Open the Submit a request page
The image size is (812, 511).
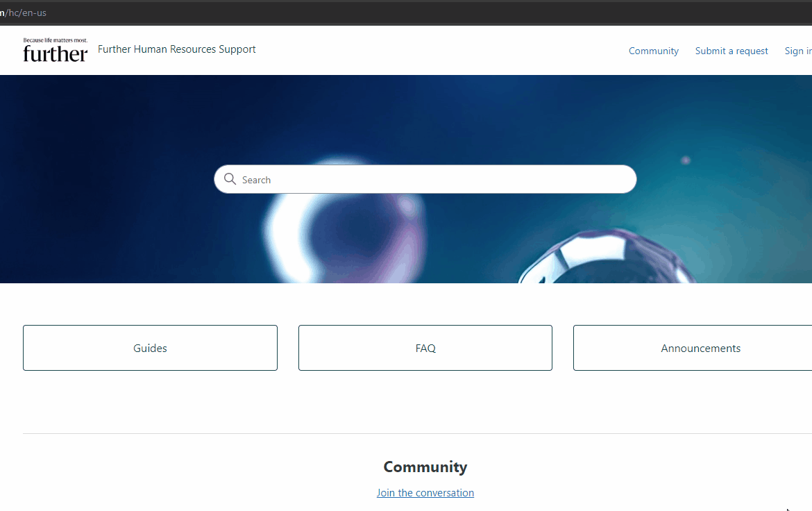pyautogui.click(x=731, y=51)
